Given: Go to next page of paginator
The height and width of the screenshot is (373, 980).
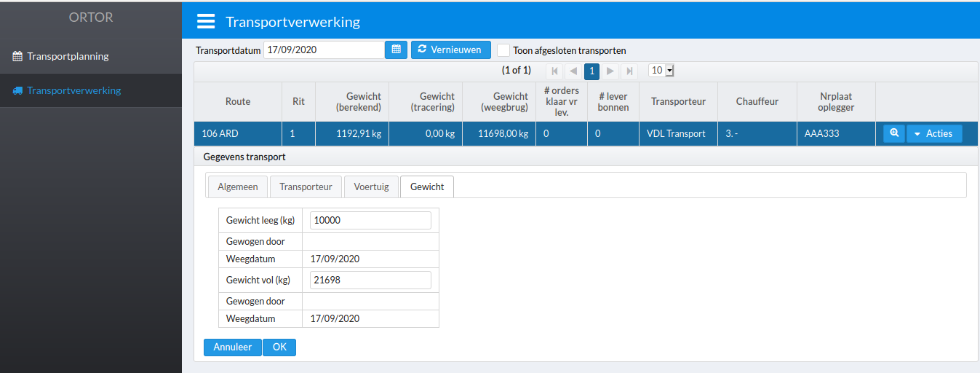Looking at the screenshot, I should click(610, 71).
